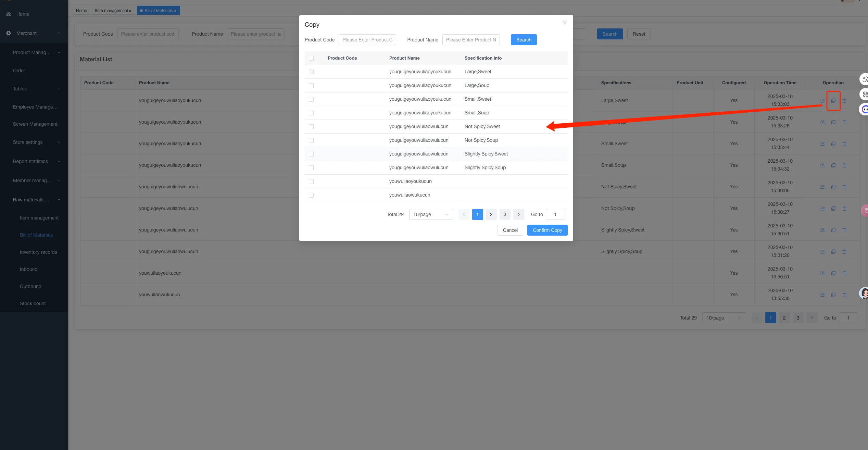Image resolution: width=868 pixels, height=450 pixels.
Task: Check the Slightly Spicy,Soup row in dialog
Action: click(311, 168)
